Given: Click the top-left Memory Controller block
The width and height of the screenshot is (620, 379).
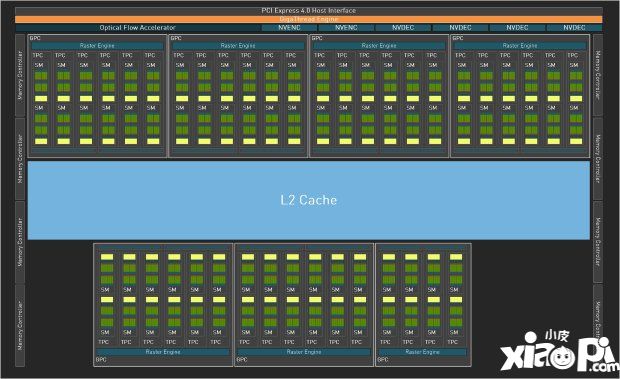Looking at the screenshot, I should pyautogui.click(x=20, y=75).
